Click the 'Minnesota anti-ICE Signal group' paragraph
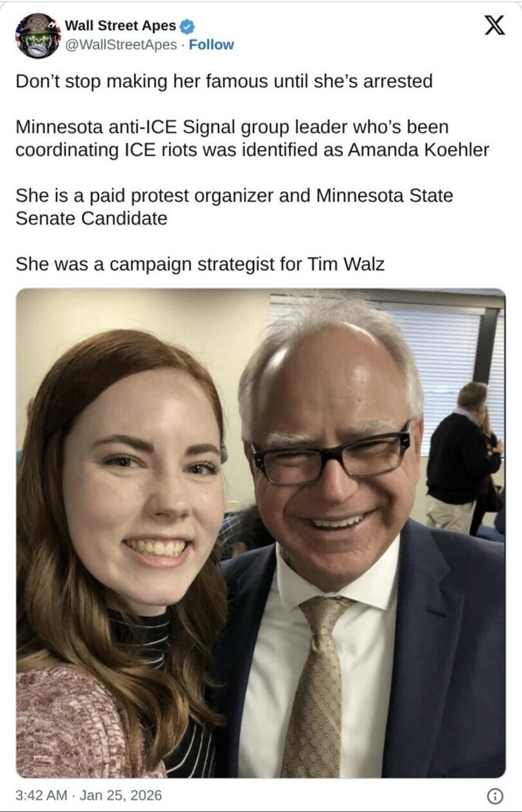This screenshot has height=812, width=522. coord(252,138)
